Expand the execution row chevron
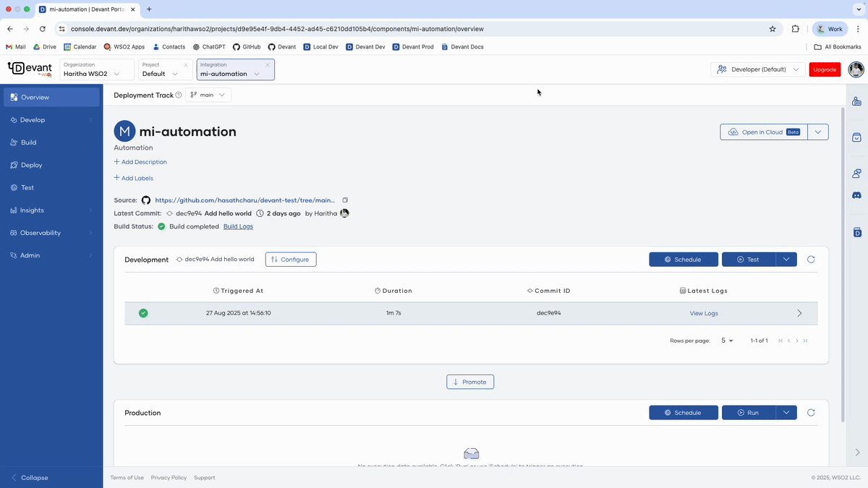868x488 pixels. point(799,313)
